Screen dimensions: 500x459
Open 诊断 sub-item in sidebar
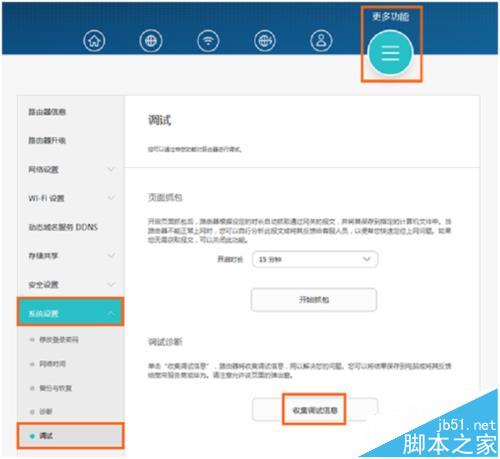(x=46, y=412)
